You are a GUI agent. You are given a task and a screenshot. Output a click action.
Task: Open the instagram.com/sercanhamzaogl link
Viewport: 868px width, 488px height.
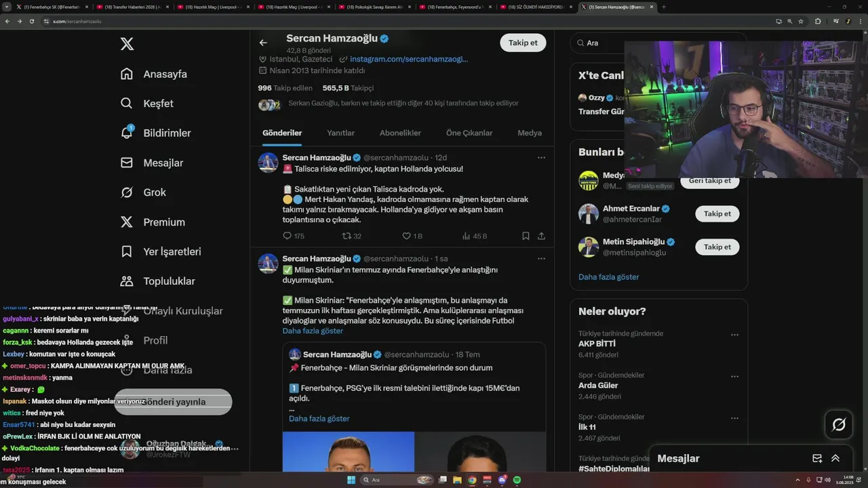click(x=408, y=59)
